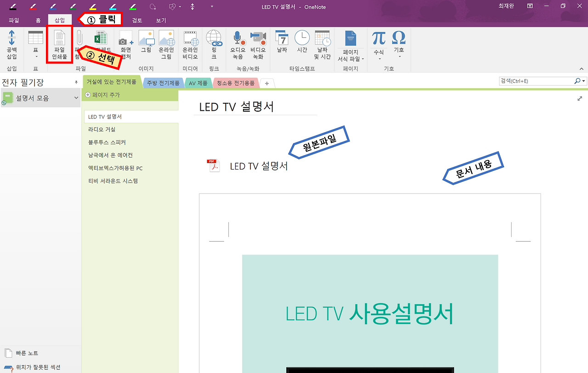Add a new section with the plus tab
The width and height of the screenshot is (588, 373).
tap(267, 84)
